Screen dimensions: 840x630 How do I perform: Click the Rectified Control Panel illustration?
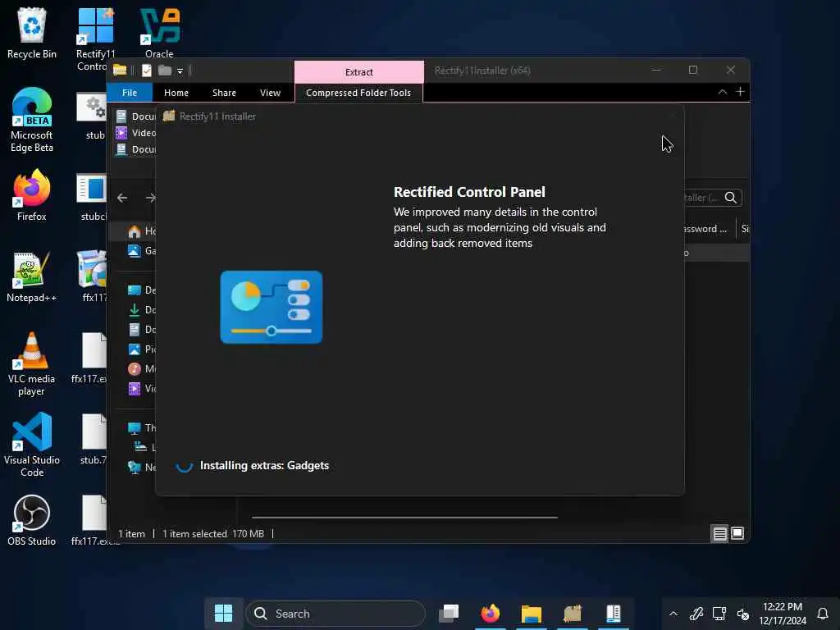tap(271, 307)
